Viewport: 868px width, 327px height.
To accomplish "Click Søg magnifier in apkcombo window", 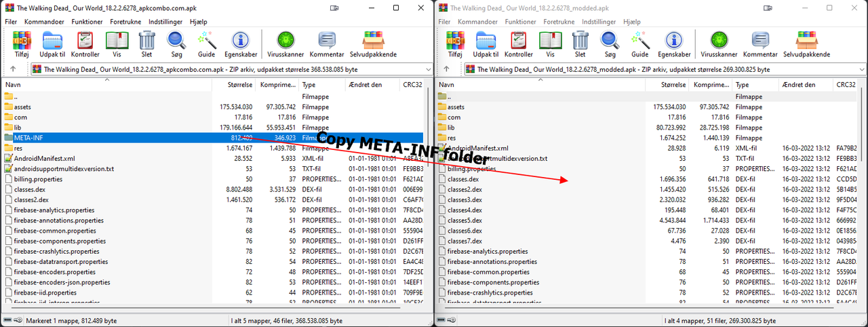I will point(176,44).
